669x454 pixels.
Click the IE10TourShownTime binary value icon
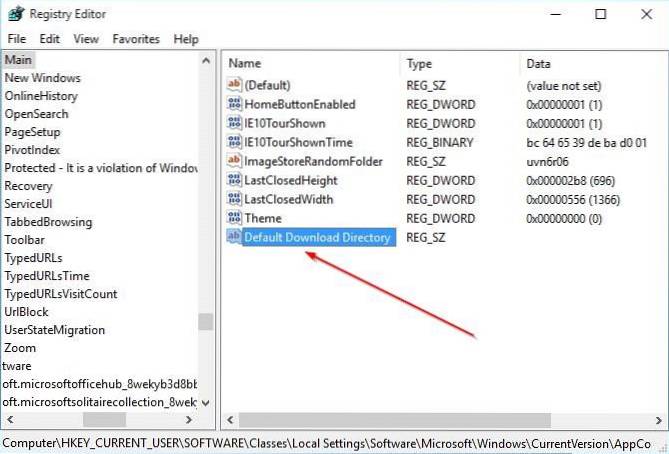point(235,143)
